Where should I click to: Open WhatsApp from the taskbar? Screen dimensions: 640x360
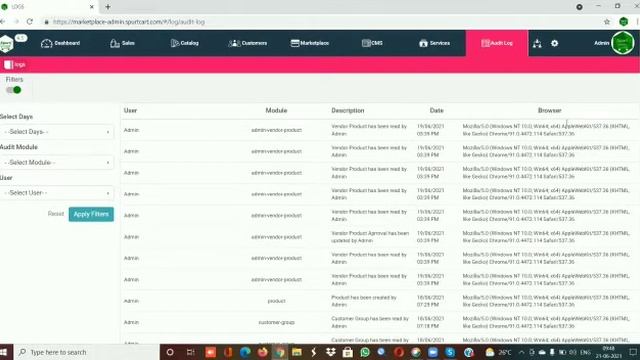(x=365, y=352)
